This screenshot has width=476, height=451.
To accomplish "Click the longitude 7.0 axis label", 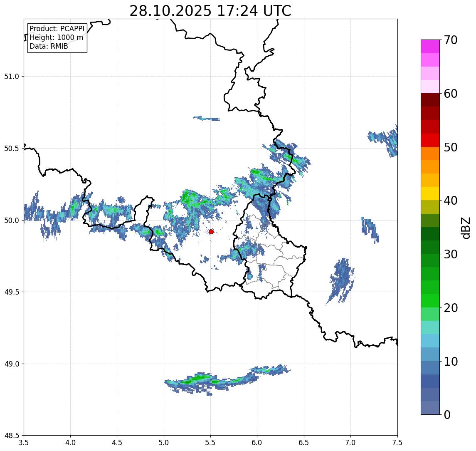I will click(351, 442).
